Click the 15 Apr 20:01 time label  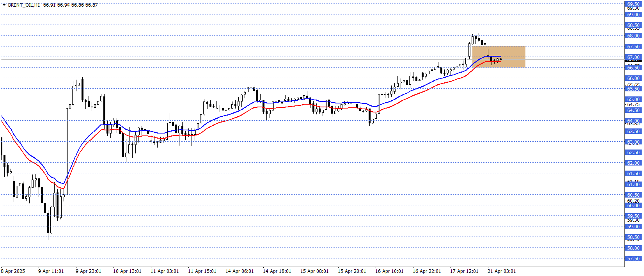(x=352, y=271)
